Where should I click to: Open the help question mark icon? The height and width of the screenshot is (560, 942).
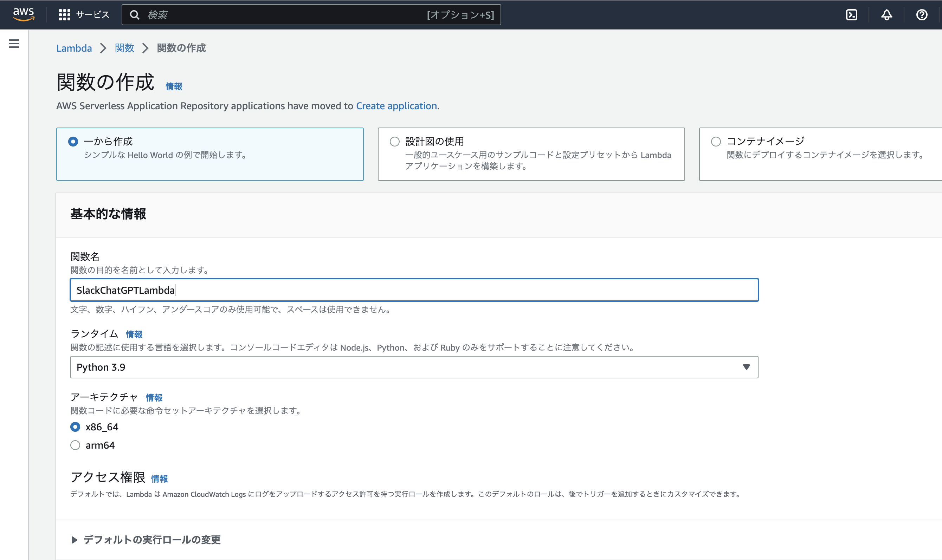922,15
